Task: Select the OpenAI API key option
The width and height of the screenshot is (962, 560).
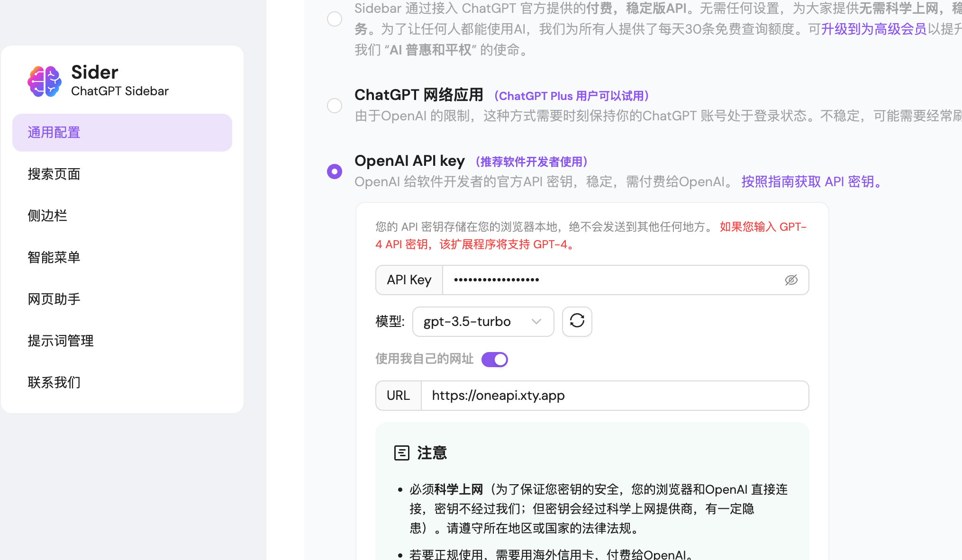Action: (x=335, y=172)
